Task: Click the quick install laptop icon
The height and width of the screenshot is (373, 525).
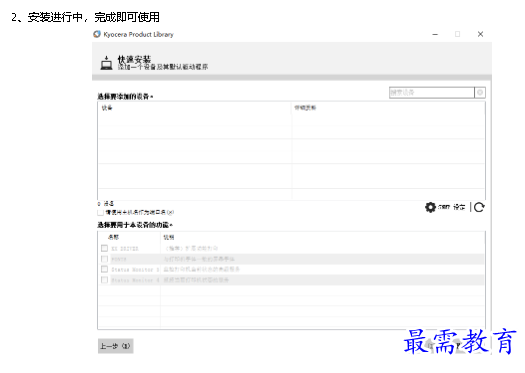Action: pos(106,63)
